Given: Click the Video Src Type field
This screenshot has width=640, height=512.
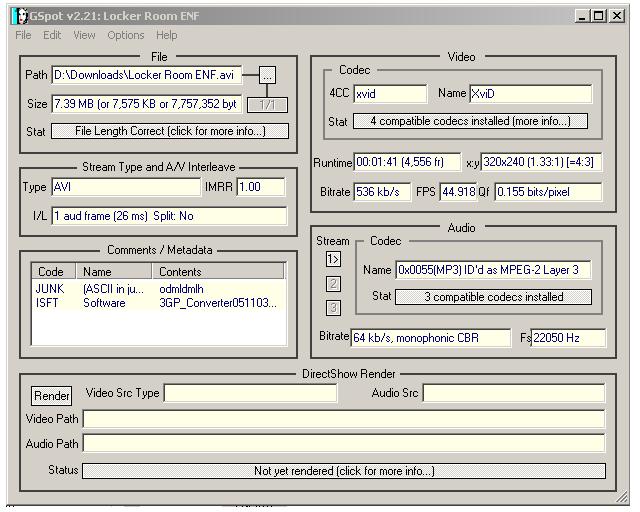Looking at the screenshot, I should (x=250, y=393).
